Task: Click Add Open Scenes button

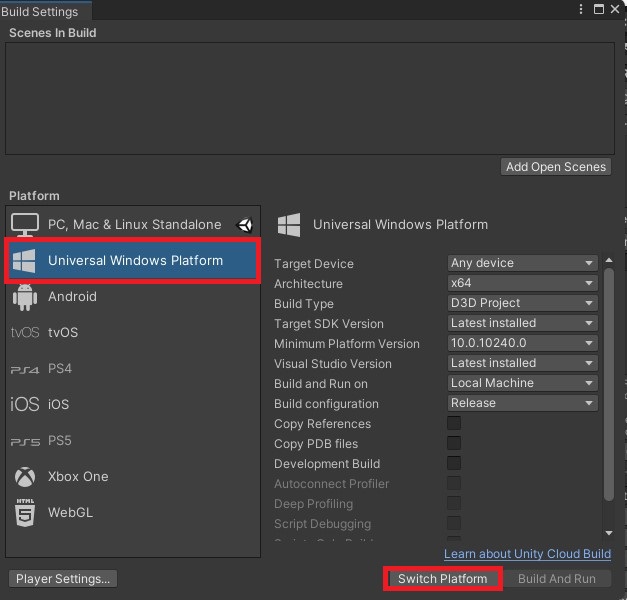Action: 556,166
